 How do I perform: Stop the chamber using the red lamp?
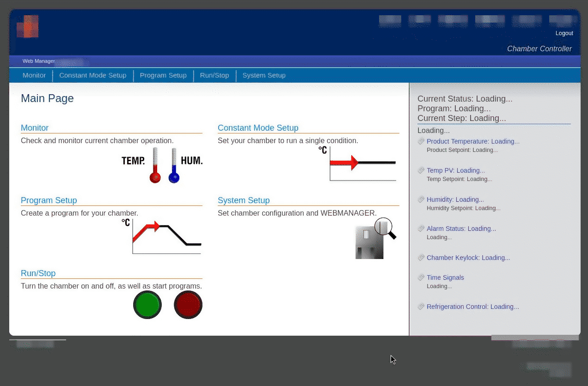(188, 305)
